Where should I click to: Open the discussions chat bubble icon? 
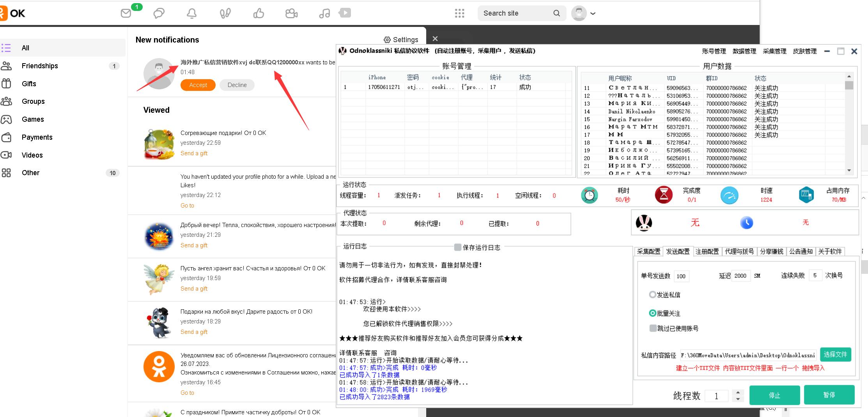tap(159, 13)
